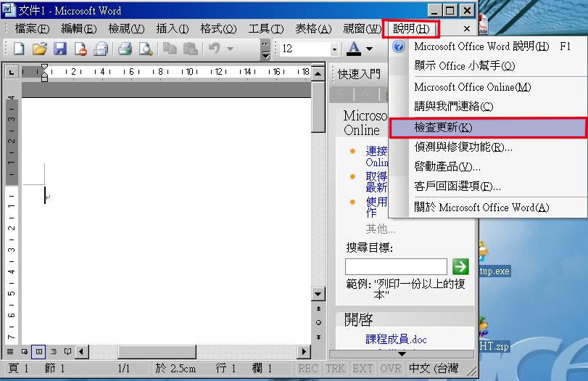Open the 課程成員.doc link in task pane
The image size is (588, 381).
pos(396,340)
